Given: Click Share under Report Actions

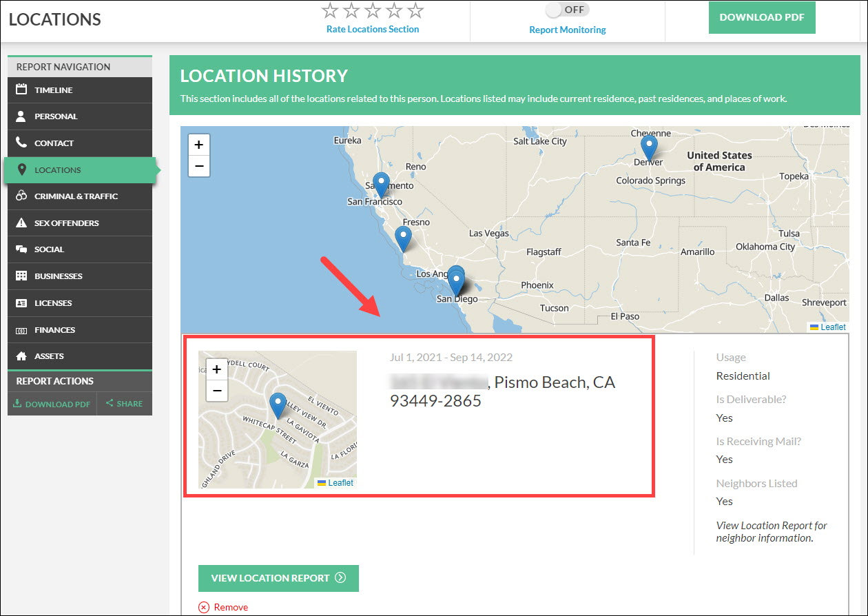Looking at the screenshot, I should click(x=125, y=404).
